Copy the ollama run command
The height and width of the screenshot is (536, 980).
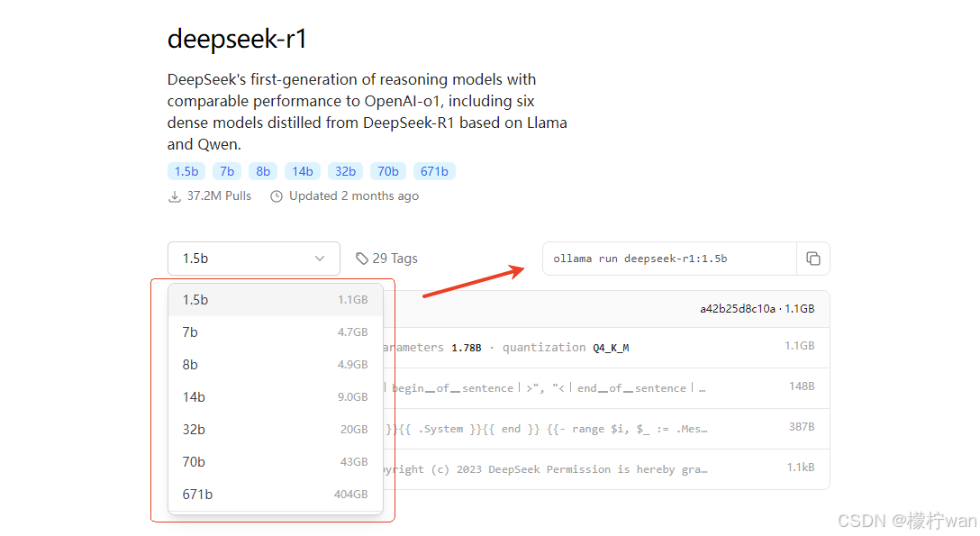813,259
